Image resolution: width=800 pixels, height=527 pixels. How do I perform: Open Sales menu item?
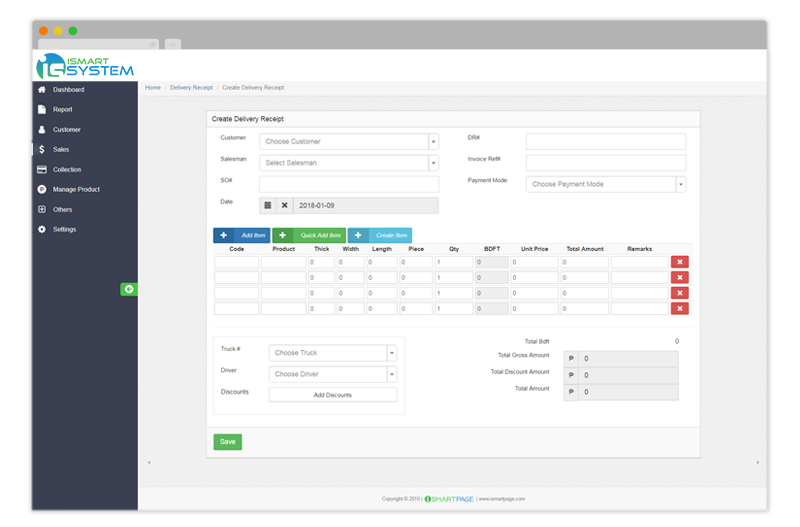point(61,149)
